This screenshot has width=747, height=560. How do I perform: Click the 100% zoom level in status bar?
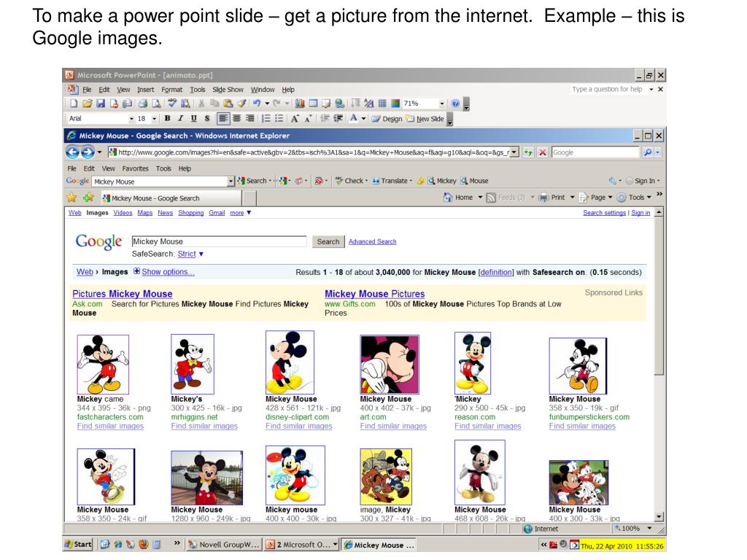pos(631,528)
